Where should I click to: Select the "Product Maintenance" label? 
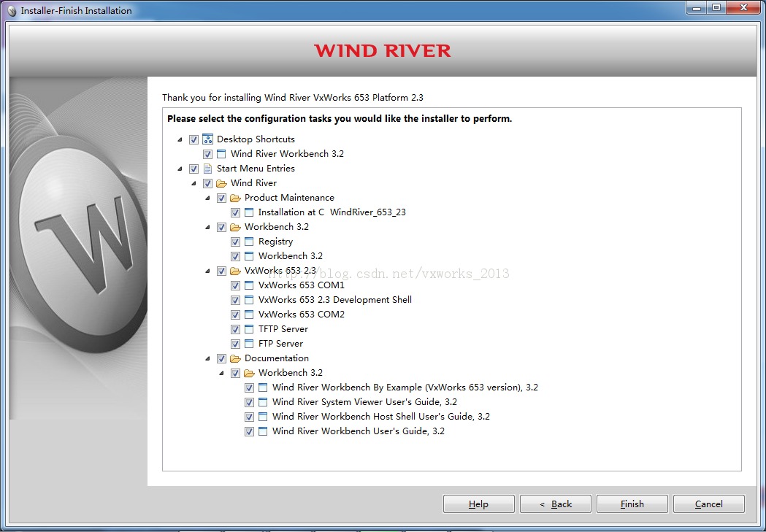pyautogui.click(x=289, y=198)
